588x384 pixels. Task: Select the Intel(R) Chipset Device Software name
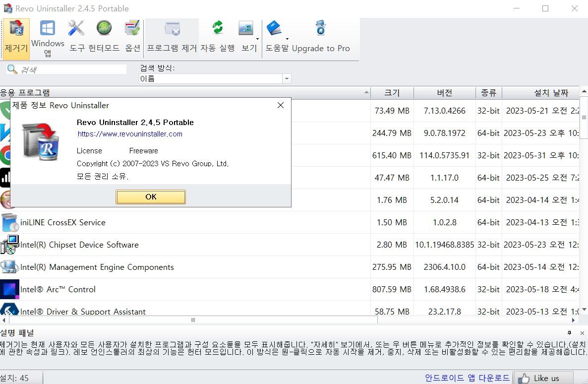79,245
